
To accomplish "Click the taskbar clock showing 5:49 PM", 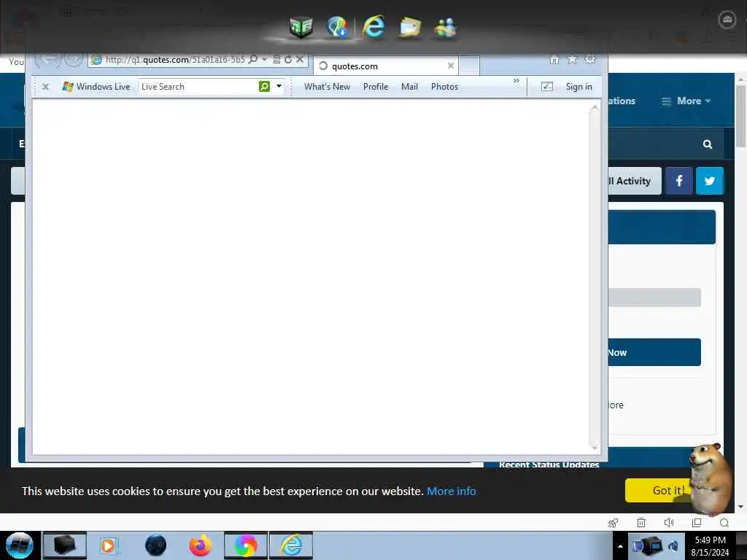I will [x=710, y=545].
